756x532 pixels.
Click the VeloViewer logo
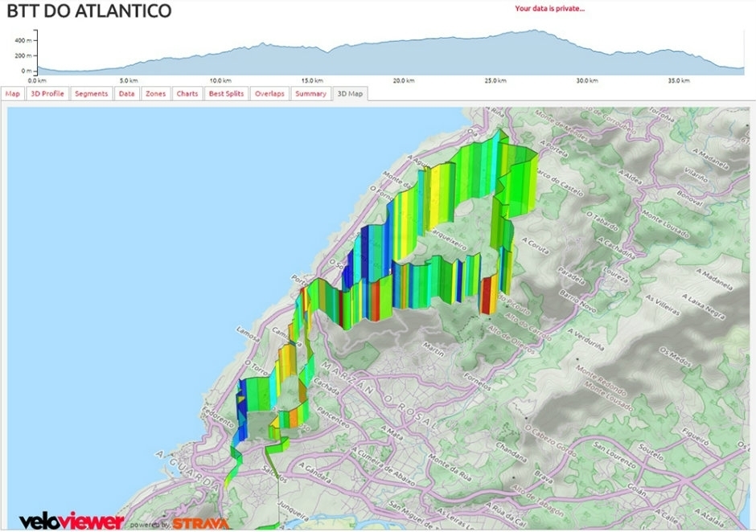tap(71, 522)
